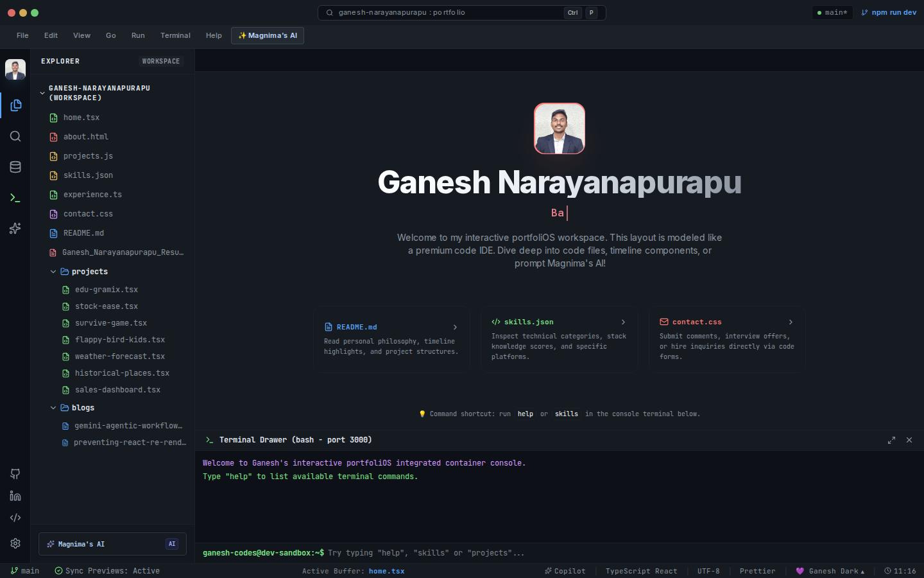Viewport: 924px width, 578px height.
Task: Open the Explorer files icon in activity bar
Action: (x=15, y=105)
